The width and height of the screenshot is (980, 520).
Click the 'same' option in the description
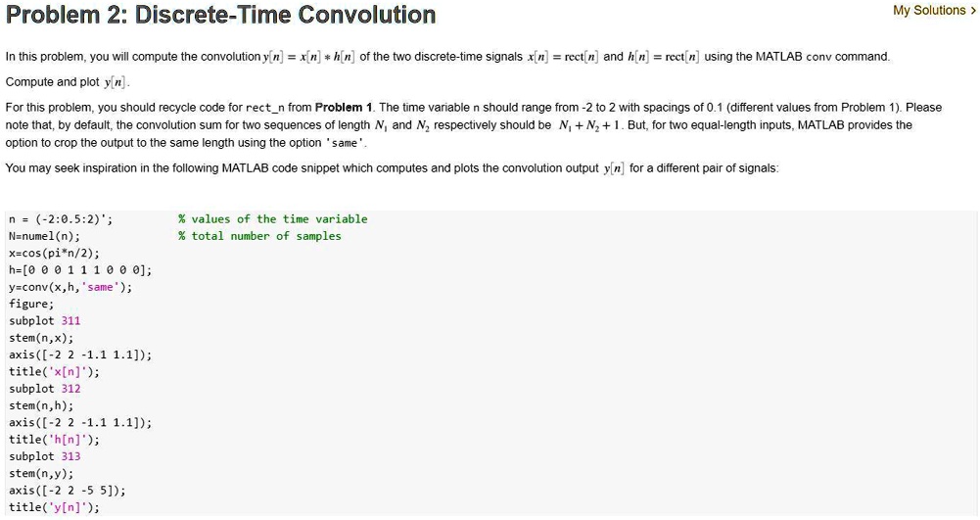344,143
